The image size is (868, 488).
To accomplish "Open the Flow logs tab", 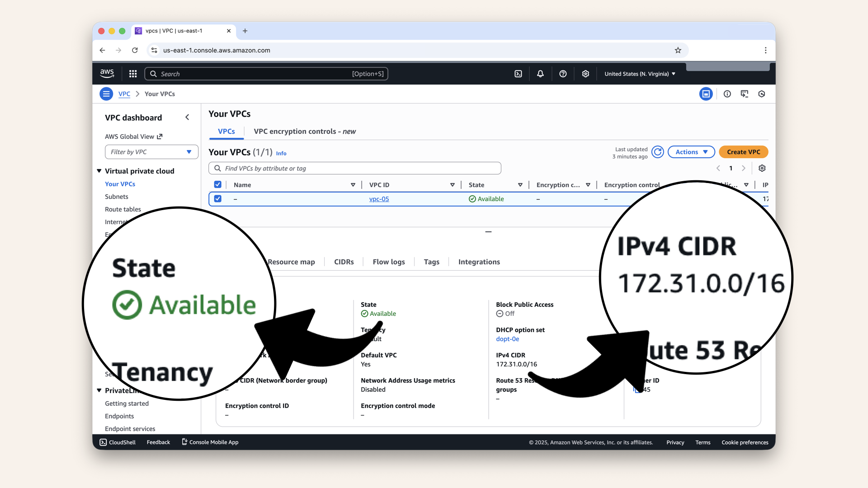I will (388, 262).
